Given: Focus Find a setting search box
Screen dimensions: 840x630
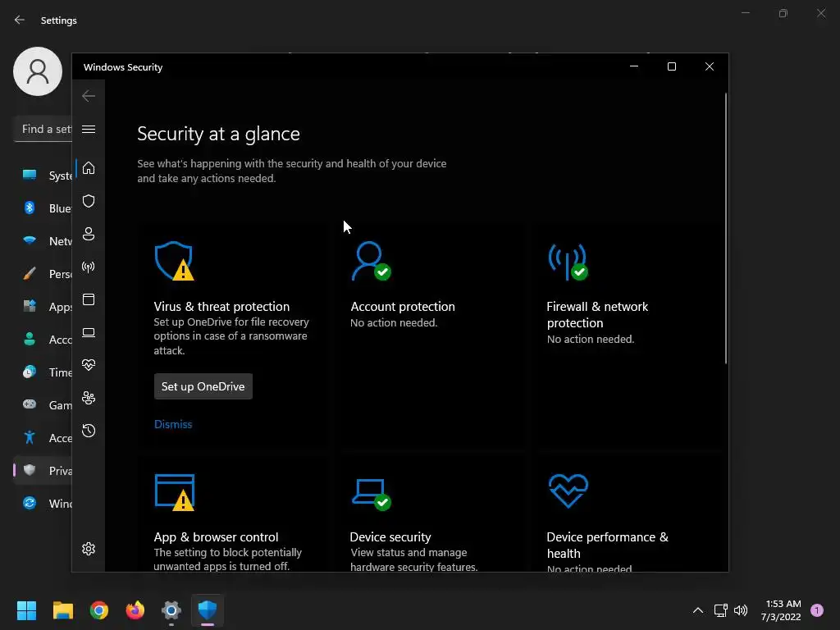Looking at the screenshot, I should (43, 129).
